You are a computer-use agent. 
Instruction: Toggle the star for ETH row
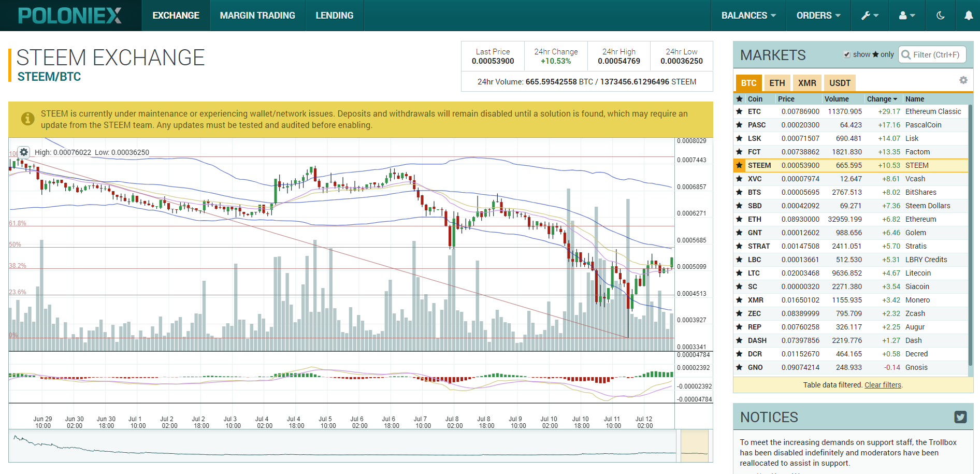(x=740, y=219)
